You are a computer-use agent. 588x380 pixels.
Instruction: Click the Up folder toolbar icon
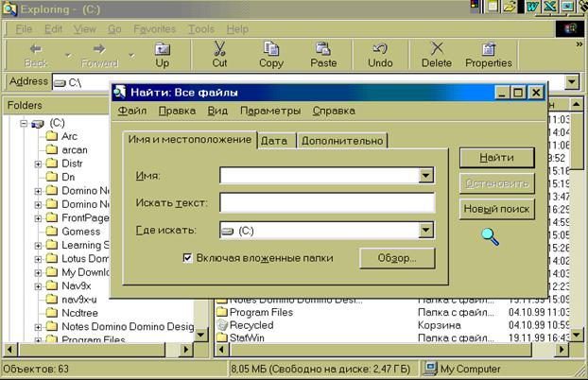[x=163, y=49]
